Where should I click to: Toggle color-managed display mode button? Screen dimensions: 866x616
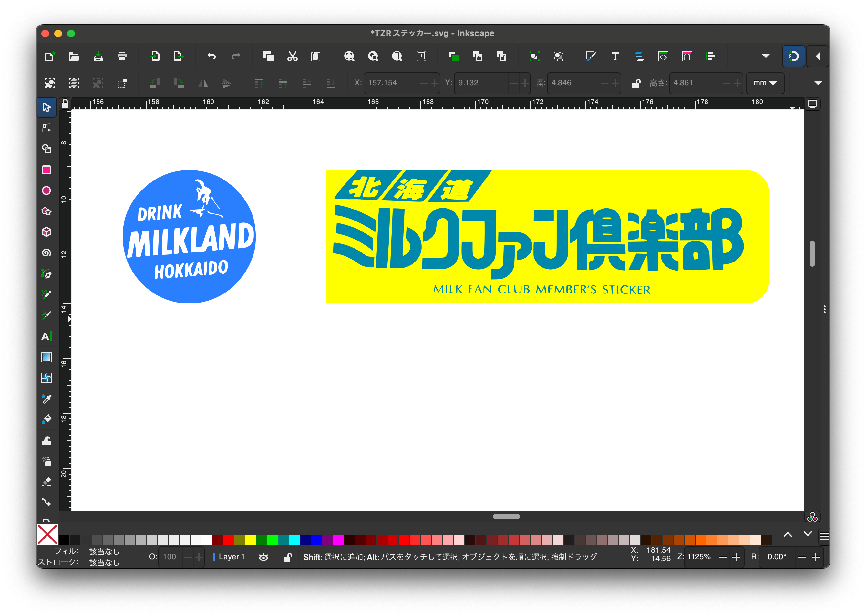(x=812, y=517)
